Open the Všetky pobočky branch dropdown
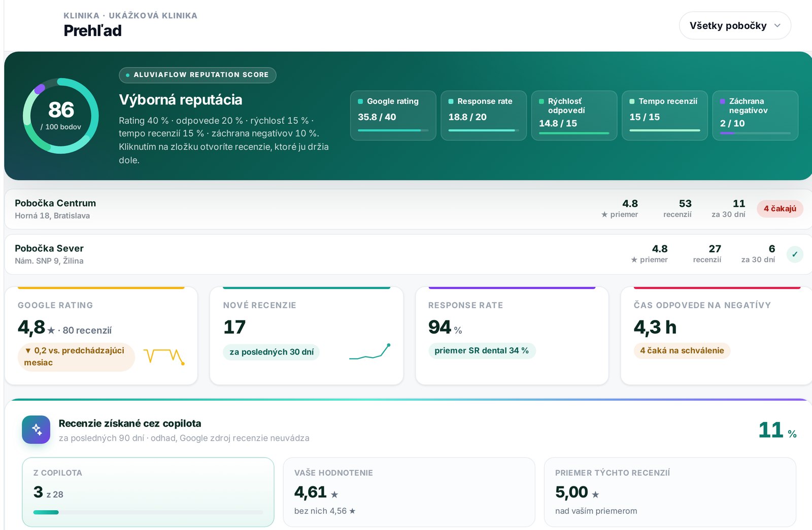Viewport: 812px width, 530px height. [735, 25]
